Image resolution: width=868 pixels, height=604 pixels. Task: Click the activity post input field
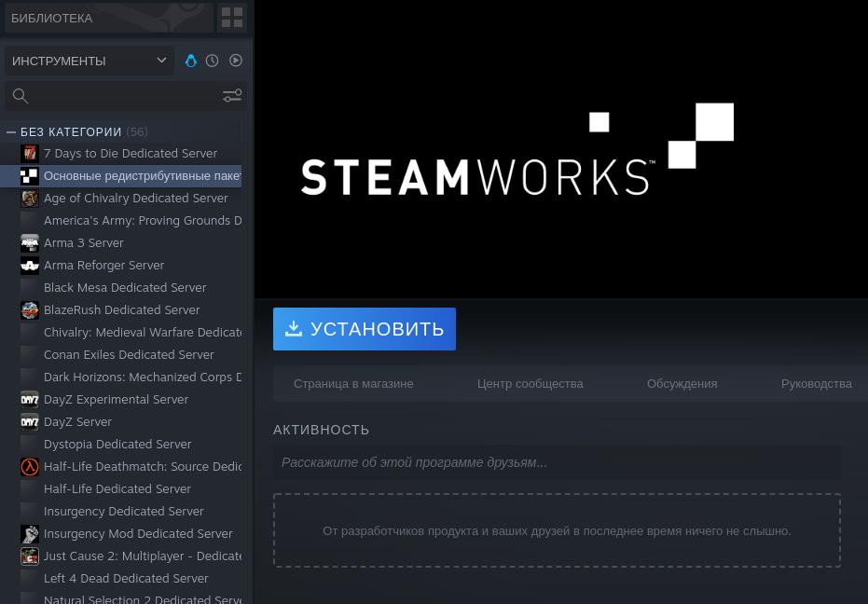click(557, 462)
